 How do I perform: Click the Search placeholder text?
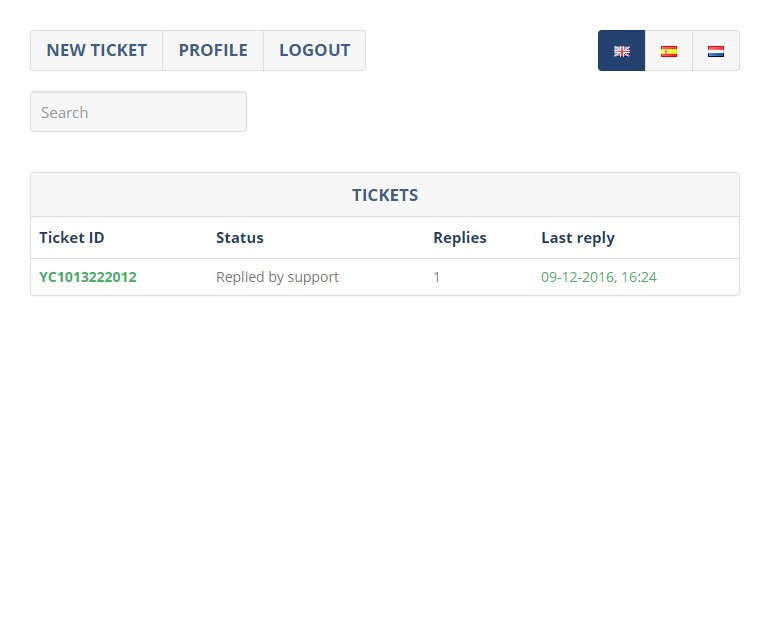click(x=64, y=112)
